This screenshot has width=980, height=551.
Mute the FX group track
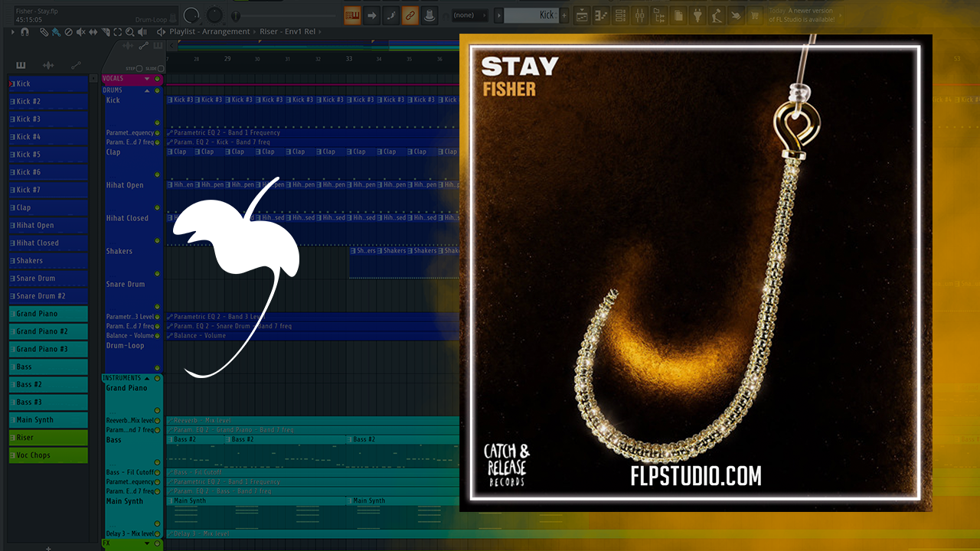point(158,543)
